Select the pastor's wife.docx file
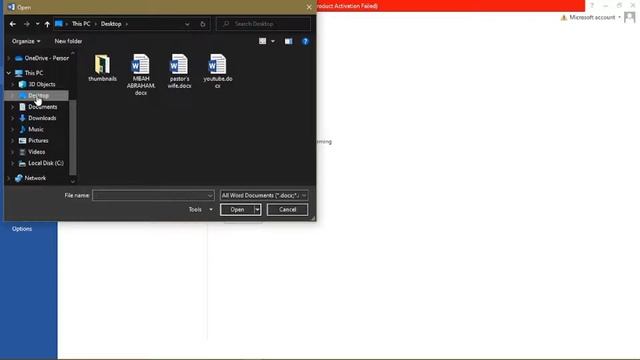The height and width of the screenshot is (360, 640). [179, 71]
